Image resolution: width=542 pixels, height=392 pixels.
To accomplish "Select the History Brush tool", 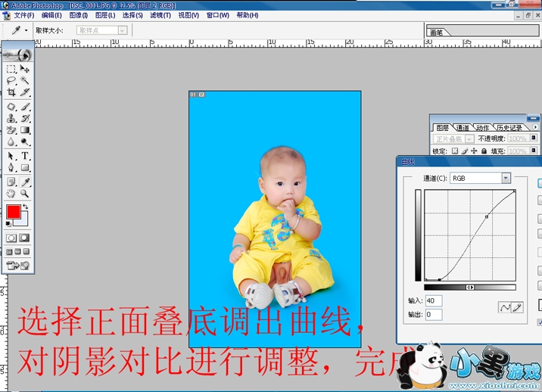I will pyautogui.click(x=24, y=119).
